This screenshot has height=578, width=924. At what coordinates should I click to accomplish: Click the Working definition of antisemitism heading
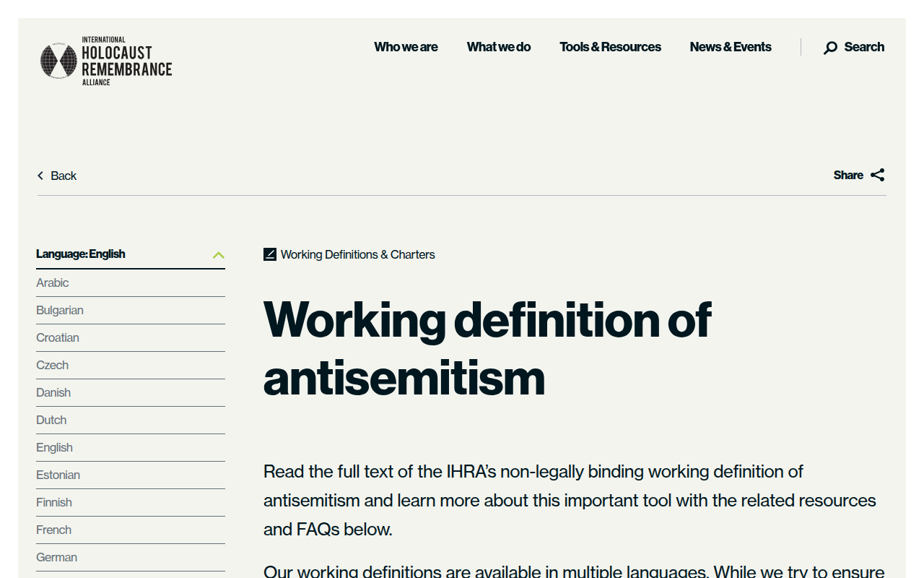(x=487, y=349)
